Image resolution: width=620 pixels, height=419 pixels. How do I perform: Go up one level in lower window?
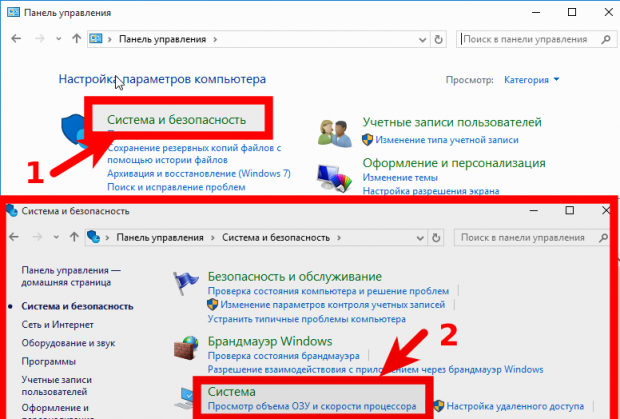pos(74,237)
